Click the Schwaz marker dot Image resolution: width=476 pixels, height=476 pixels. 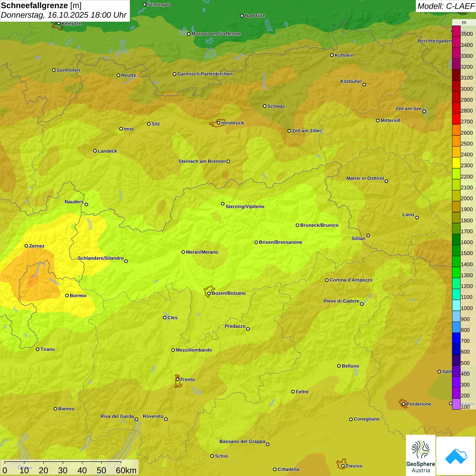click(265, 106)
